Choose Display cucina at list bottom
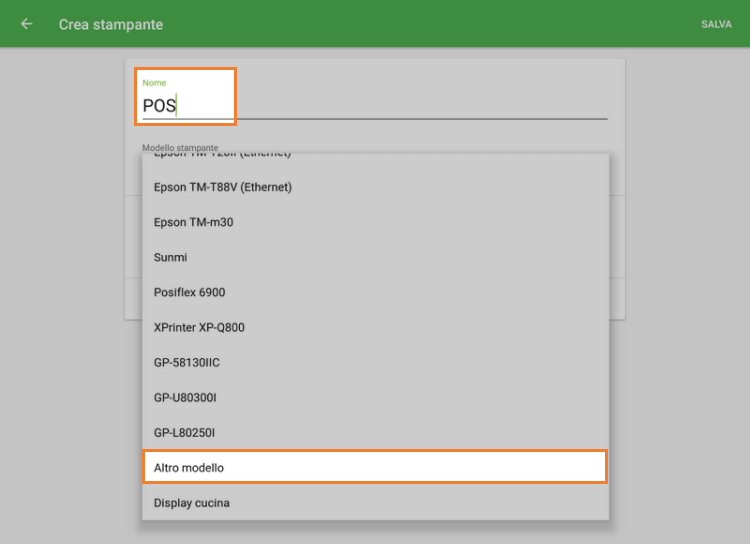 pos(192,502)
